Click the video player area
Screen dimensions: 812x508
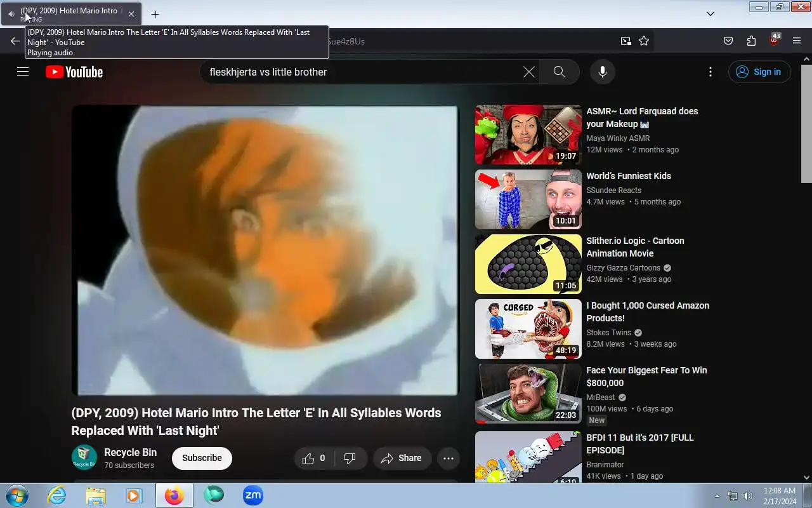click(265, 250)
